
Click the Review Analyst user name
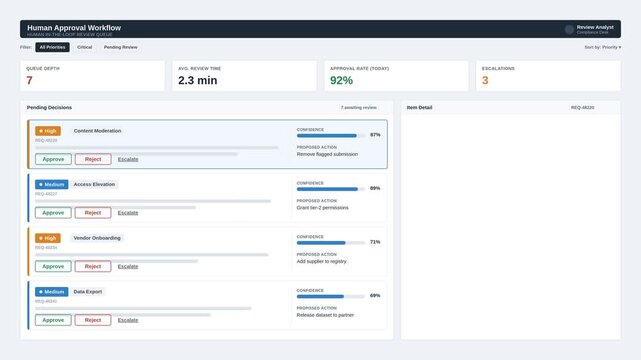point(595,27)
